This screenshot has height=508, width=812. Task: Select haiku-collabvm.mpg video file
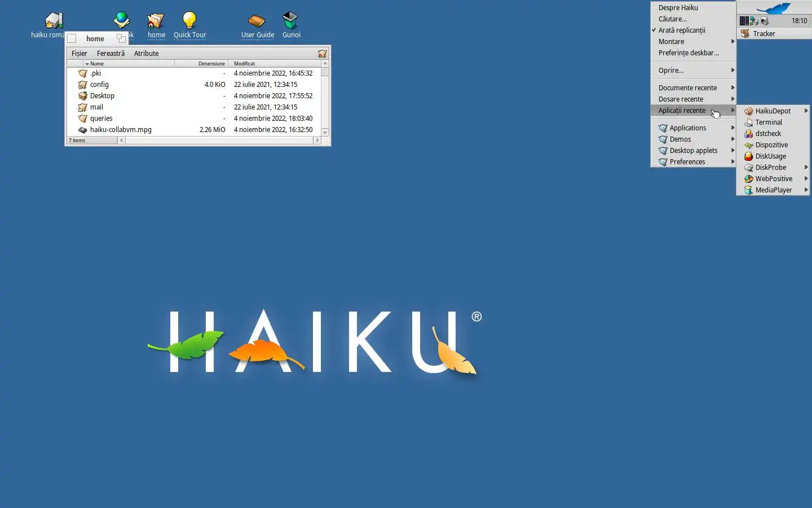[115, 130]
